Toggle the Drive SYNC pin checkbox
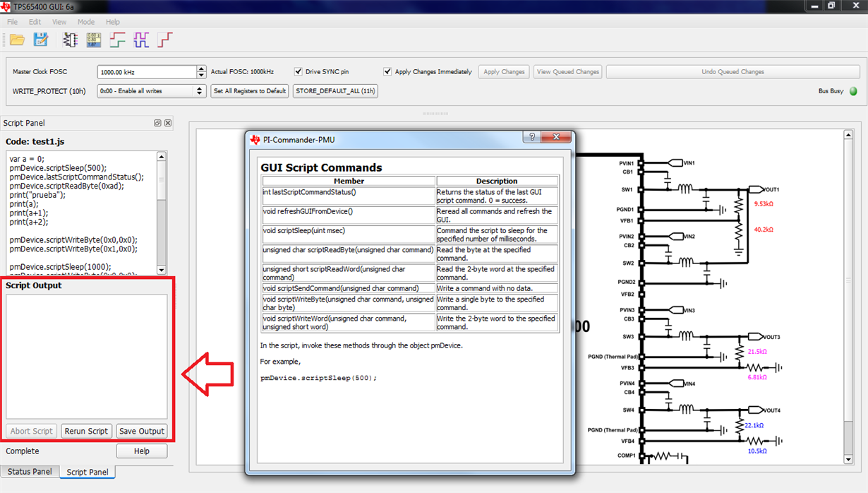 [299, 71]
